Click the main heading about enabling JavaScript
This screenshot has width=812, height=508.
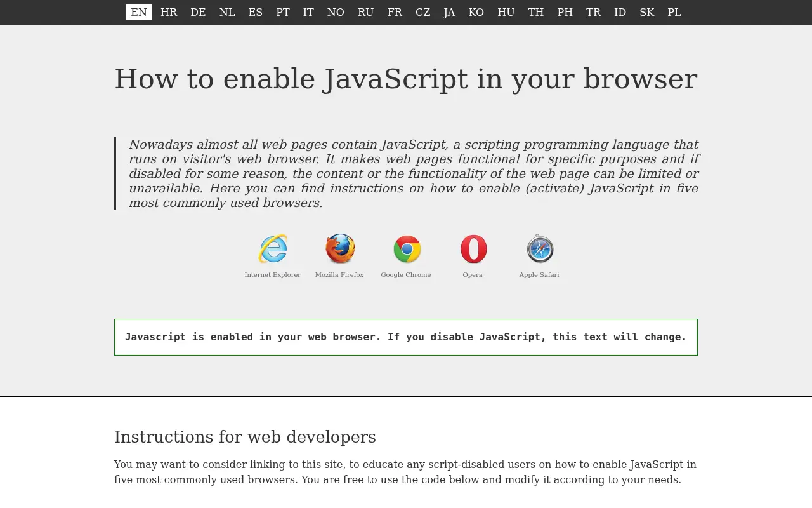pos(406,79)
